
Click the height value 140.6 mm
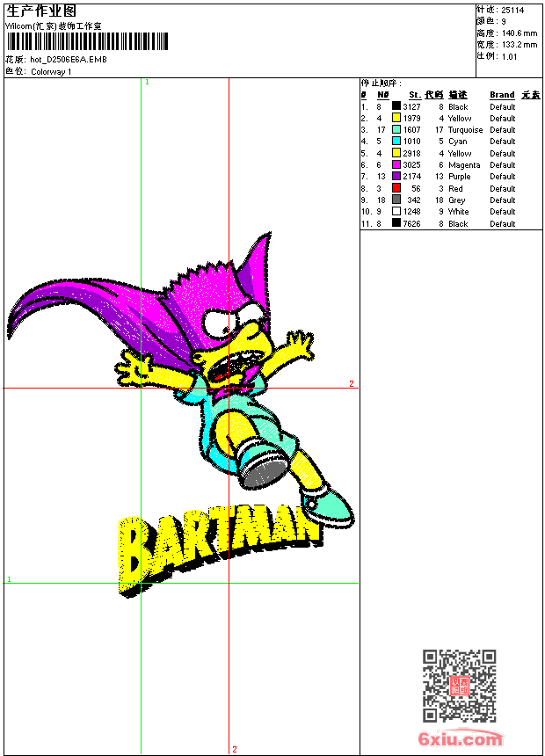520,33
